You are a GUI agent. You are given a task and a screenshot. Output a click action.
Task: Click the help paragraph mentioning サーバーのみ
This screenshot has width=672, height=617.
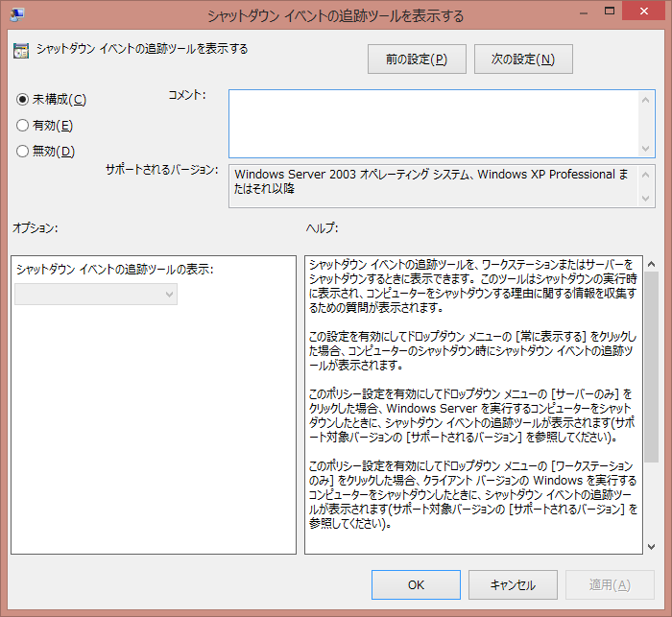coord(472,415)
